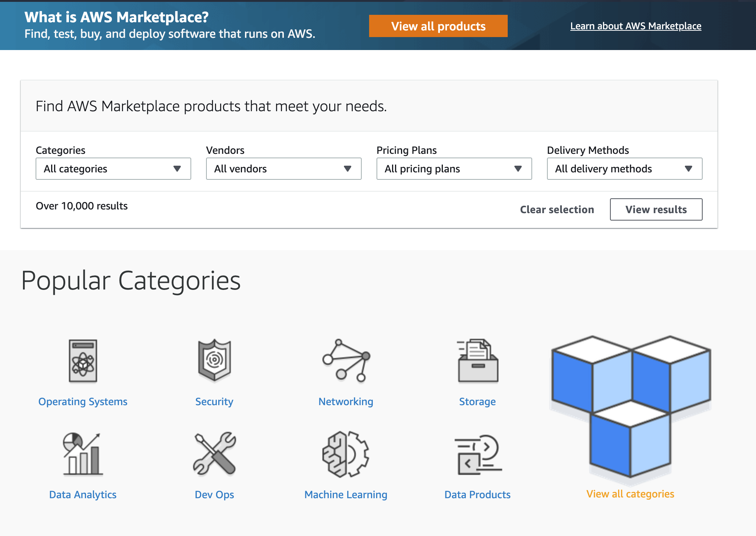Click the Data Analytics chart icon
The height and width of the screenshot is (536, 756).
pos(82,454)
